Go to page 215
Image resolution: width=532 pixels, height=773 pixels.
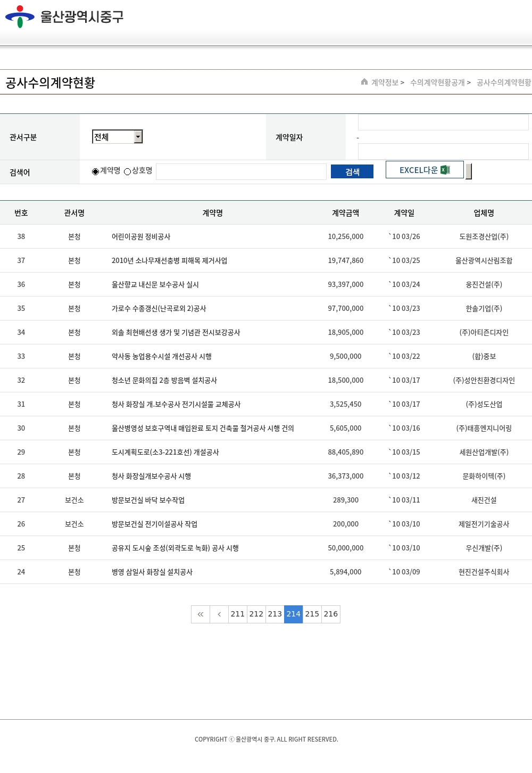[312, 614]
